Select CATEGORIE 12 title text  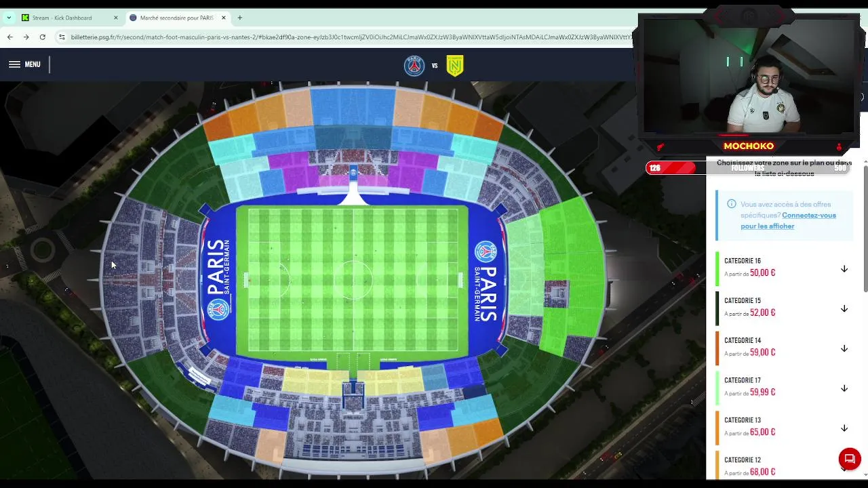pyautogui.click(x=743, y=460)
